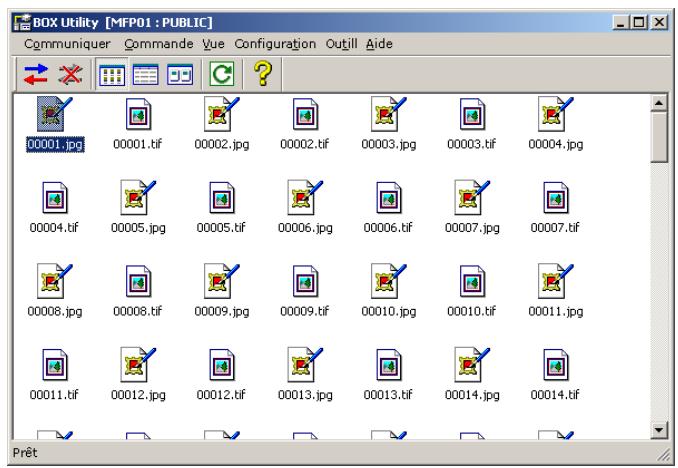Click the BOX Utility title bar icon
This screenshot has height=468, width=678.
22,22
